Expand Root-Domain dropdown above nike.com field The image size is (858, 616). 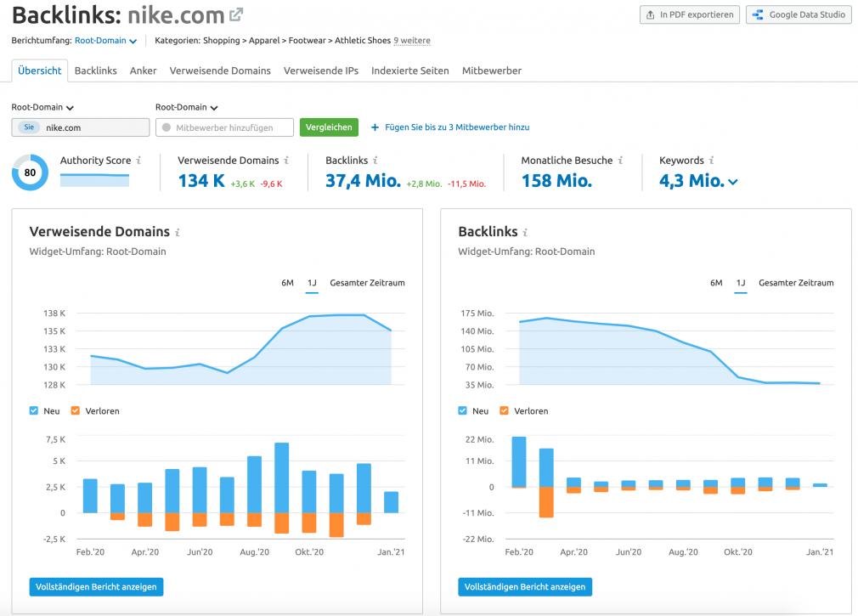tap(42, 107)
